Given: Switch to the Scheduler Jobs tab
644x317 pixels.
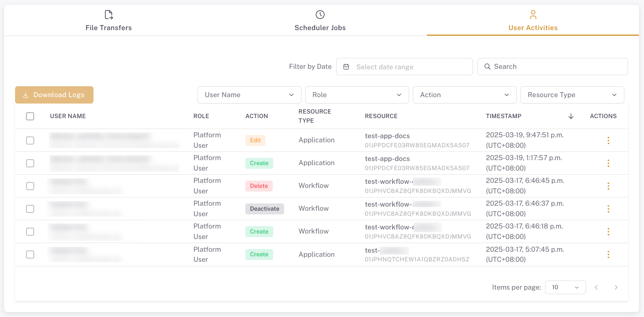Looking at the screenshot, I should click(320, 27).
